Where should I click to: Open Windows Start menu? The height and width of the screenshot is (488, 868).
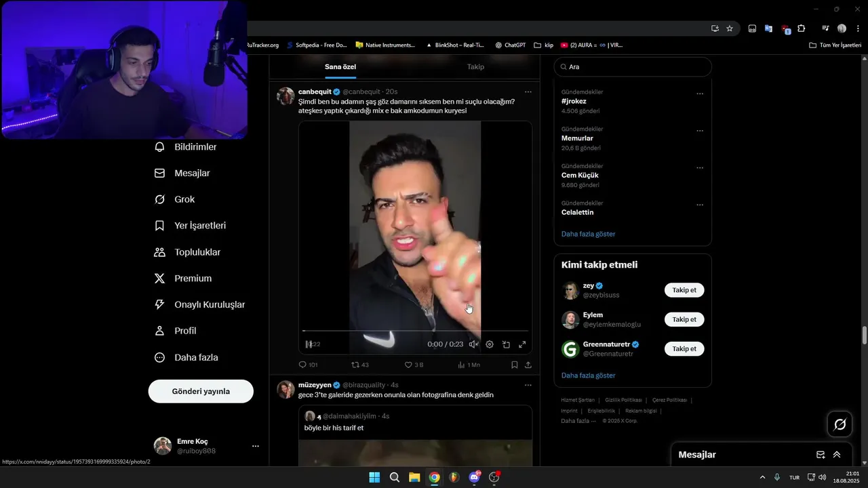tap(374, 477)
